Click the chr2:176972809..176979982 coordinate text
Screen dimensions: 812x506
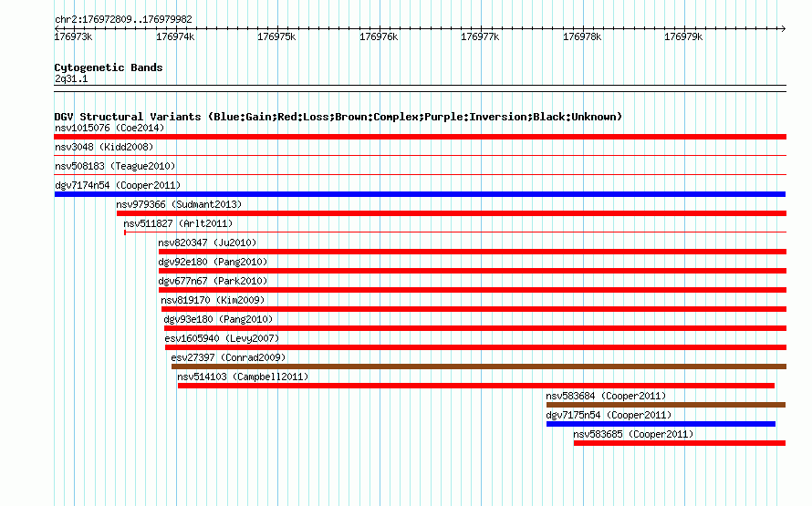(x=123, y=19)
